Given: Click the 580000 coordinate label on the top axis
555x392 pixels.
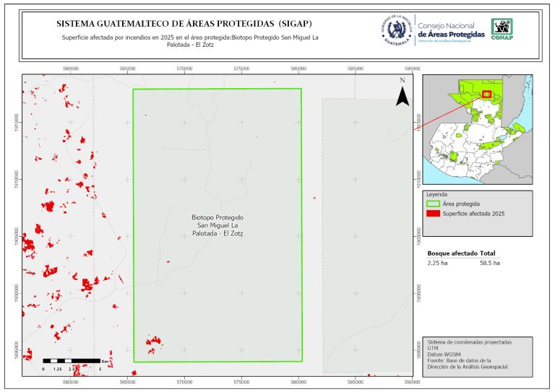Looking at the screenshot, I should (298, 67).
